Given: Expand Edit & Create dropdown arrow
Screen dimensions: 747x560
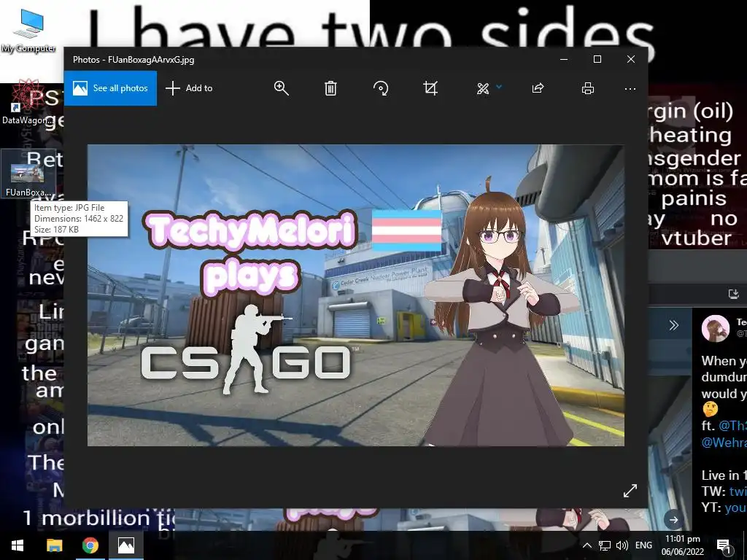Looking at the screenshot, I should point(499,87).
